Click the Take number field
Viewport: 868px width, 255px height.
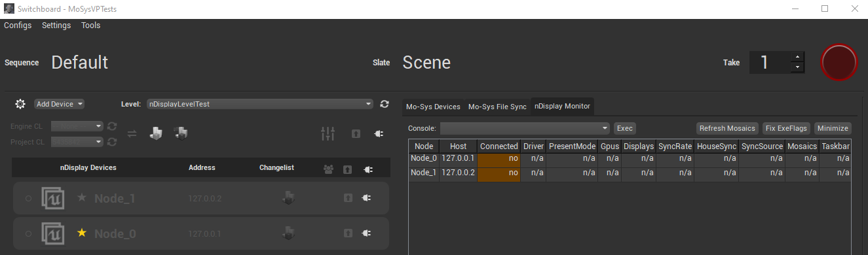coord(770,63)
